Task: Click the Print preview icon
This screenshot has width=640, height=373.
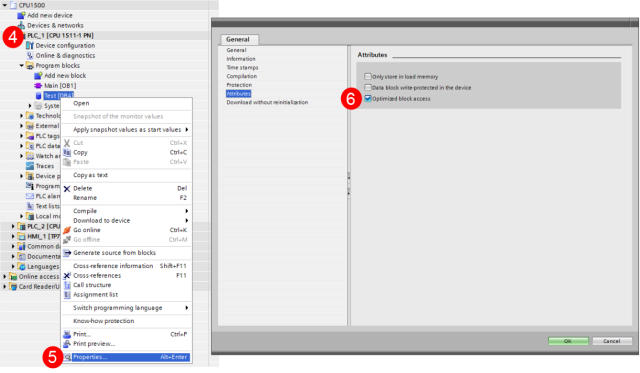Action: coord(67,344)
